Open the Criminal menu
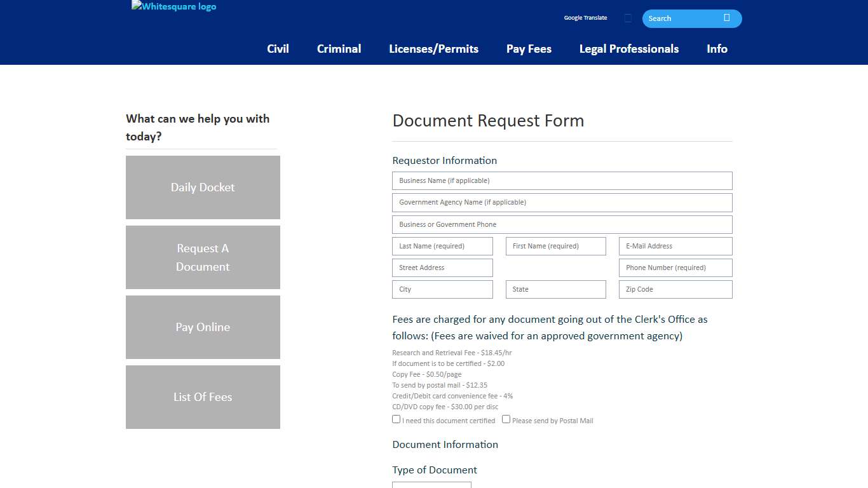Image resolution: width=868 pixels, height=488 pixels. tap(339, 48)
